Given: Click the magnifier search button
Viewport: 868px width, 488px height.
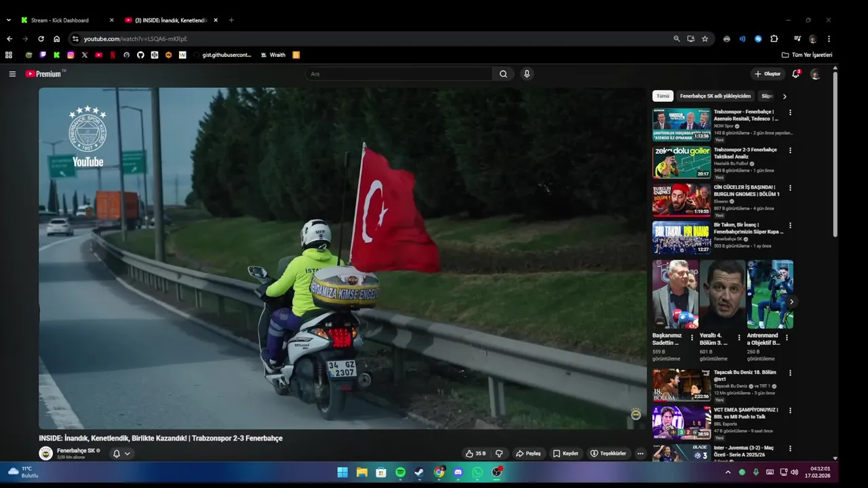Looking at the screenshot, I should coord(503,74).
